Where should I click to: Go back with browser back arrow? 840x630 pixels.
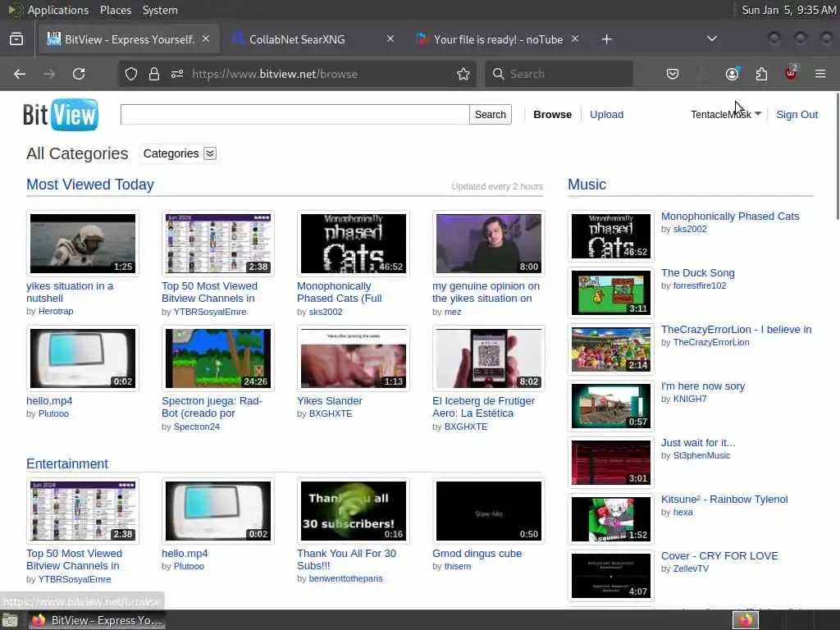tap(20, 74)
